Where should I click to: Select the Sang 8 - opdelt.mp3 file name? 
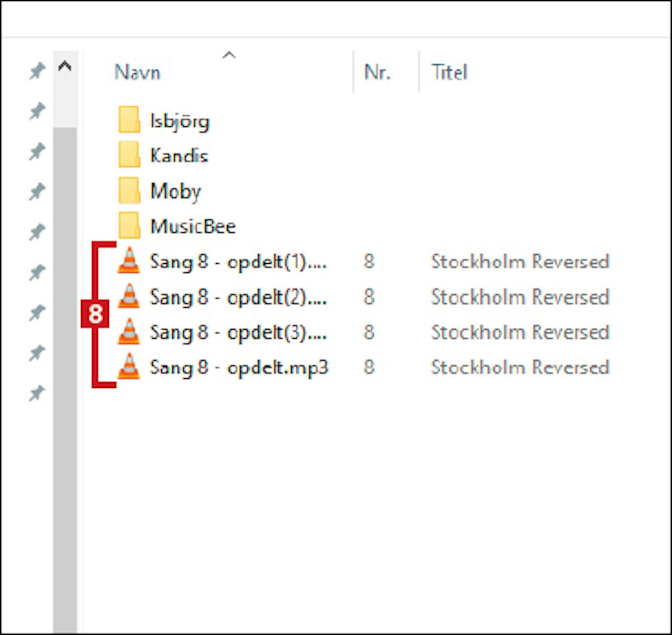pos(239,368)
